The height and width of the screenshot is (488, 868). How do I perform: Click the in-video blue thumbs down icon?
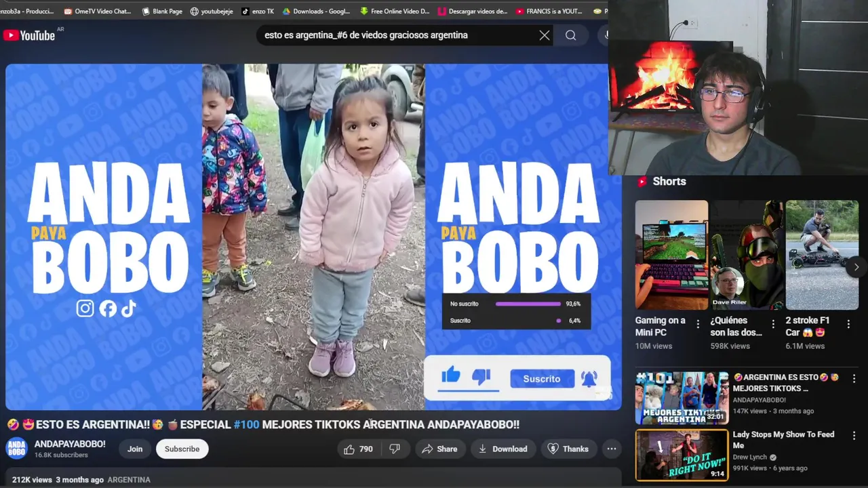481,376
